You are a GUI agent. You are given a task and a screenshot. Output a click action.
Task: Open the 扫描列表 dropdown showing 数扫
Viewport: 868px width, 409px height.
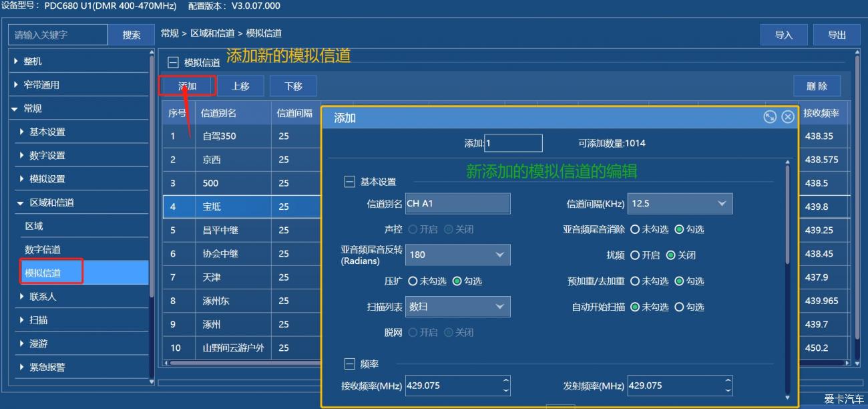tap(499, 306)
